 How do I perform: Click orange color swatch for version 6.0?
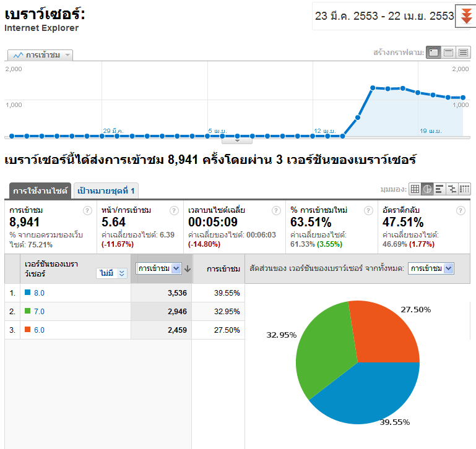point(28,330)
